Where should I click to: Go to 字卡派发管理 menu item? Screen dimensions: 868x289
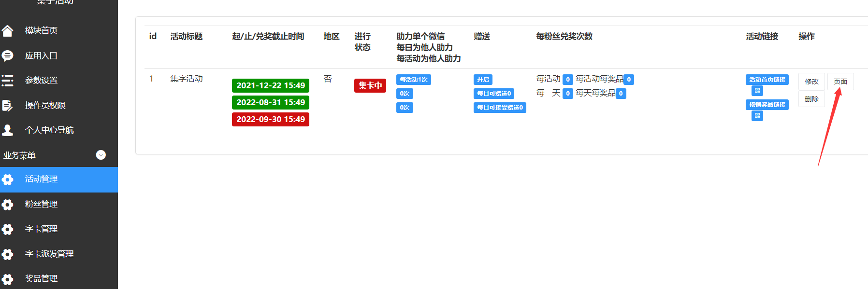tap(49, 254)
